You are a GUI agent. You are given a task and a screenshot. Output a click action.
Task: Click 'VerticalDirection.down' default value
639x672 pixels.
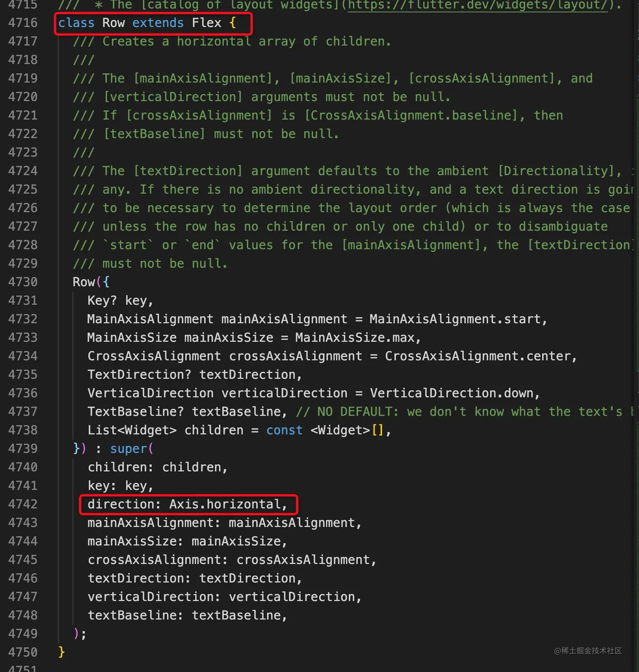[451, 393]
